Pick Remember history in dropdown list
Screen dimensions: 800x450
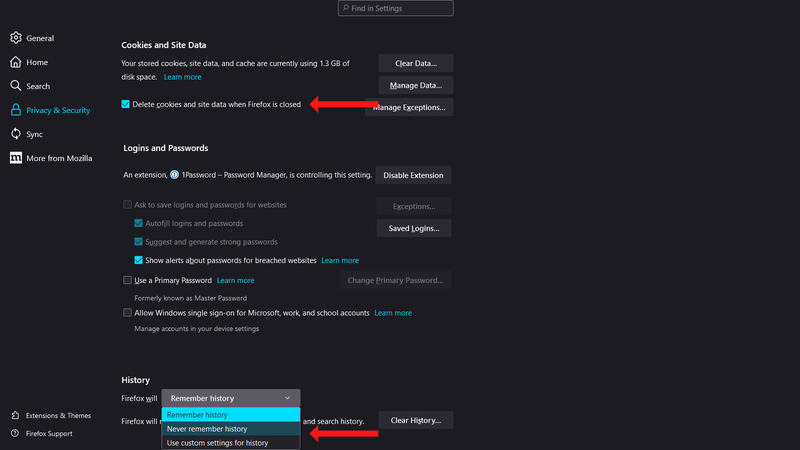coord(197,415)
